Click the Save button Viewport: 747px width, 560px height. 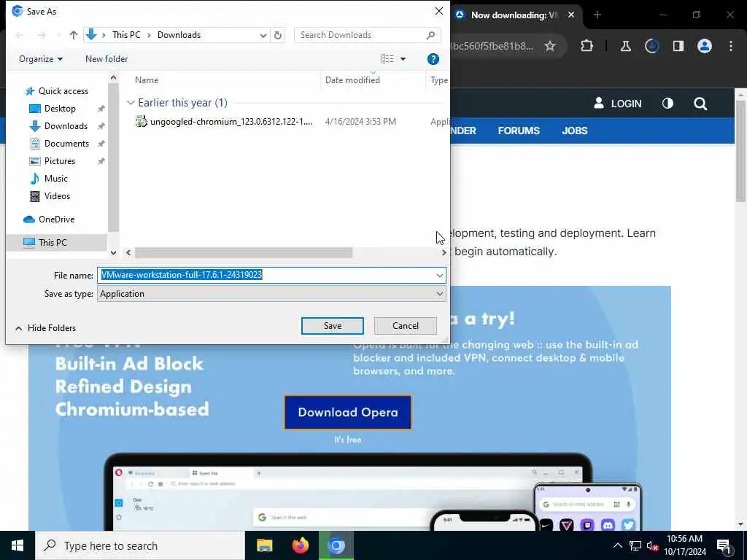333,326
